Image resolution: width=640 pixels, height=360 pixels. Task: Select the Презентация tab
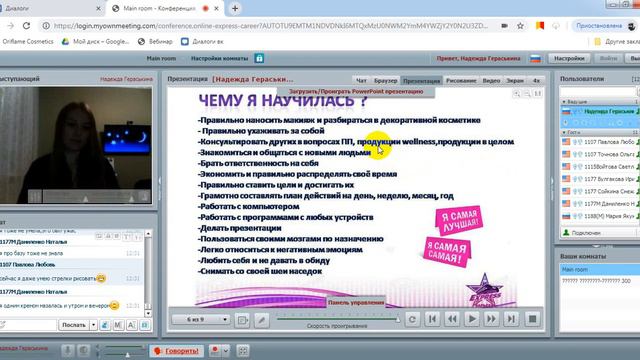pyautogui.click(x=422, y=80)
